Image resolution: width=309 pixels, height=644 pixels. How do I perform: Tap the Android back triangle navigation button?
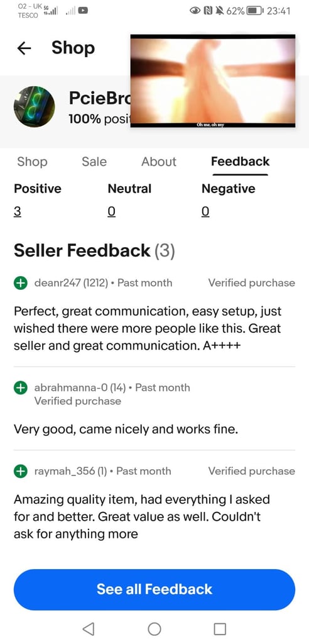(x=88, y=628)
